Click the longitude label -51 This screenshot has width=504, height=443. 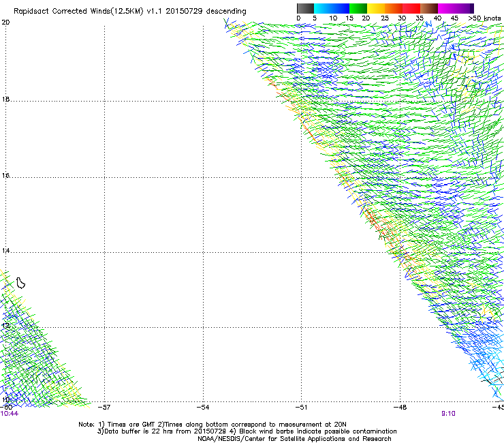coord(302,408)
